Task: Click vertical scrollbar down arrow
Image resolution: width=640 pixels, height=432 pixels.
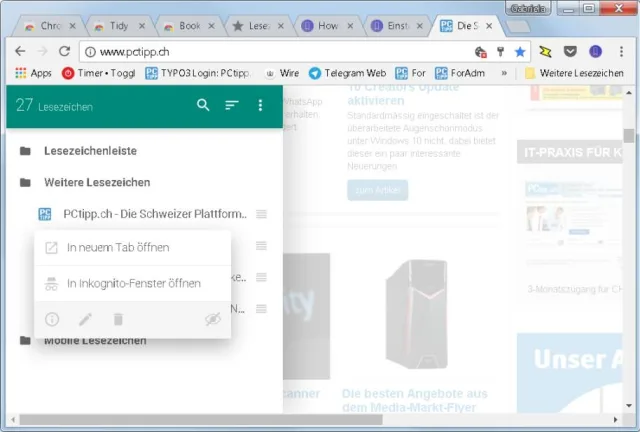Action: [629, 405]
